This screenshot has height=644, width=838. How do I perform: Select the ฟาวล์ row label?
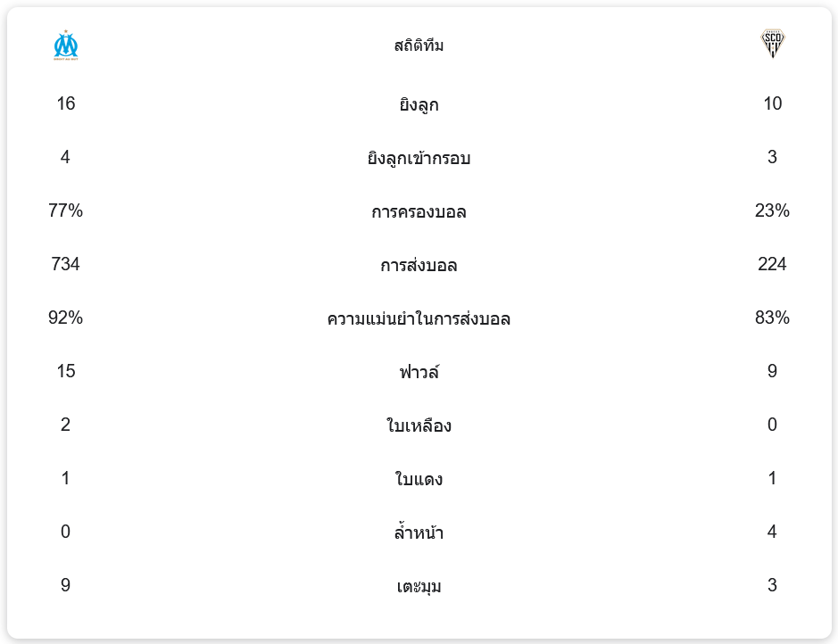419,372
